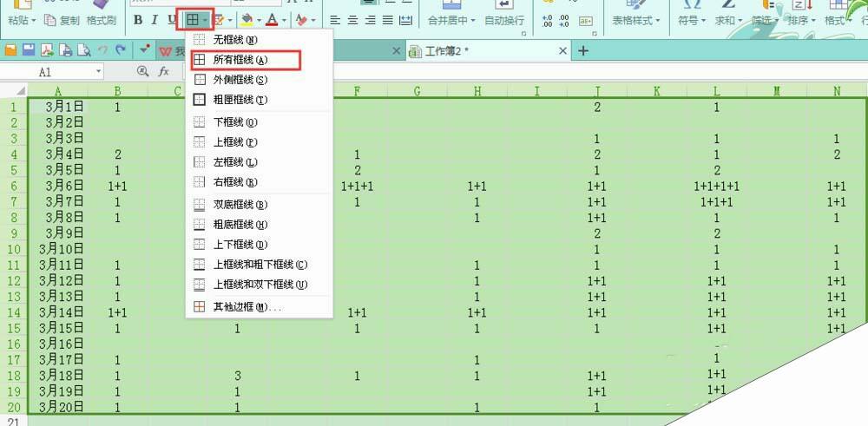Click the 复制 copy button
The height and width of the screenshot is (426, 868).
point(62,21)
